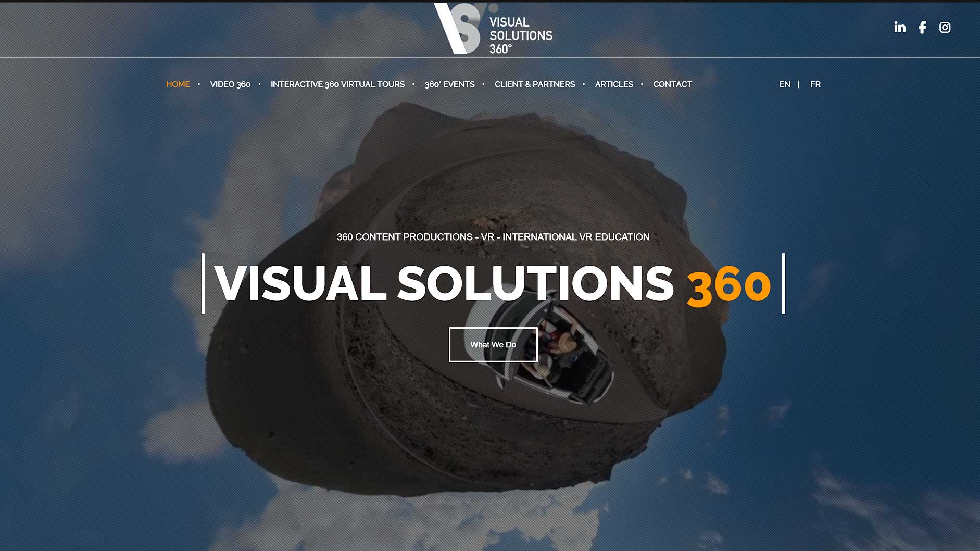Screen dimensions: 980x551
Task: Open the LinkedIn icon in the header
Action: (x=899, y=27)
